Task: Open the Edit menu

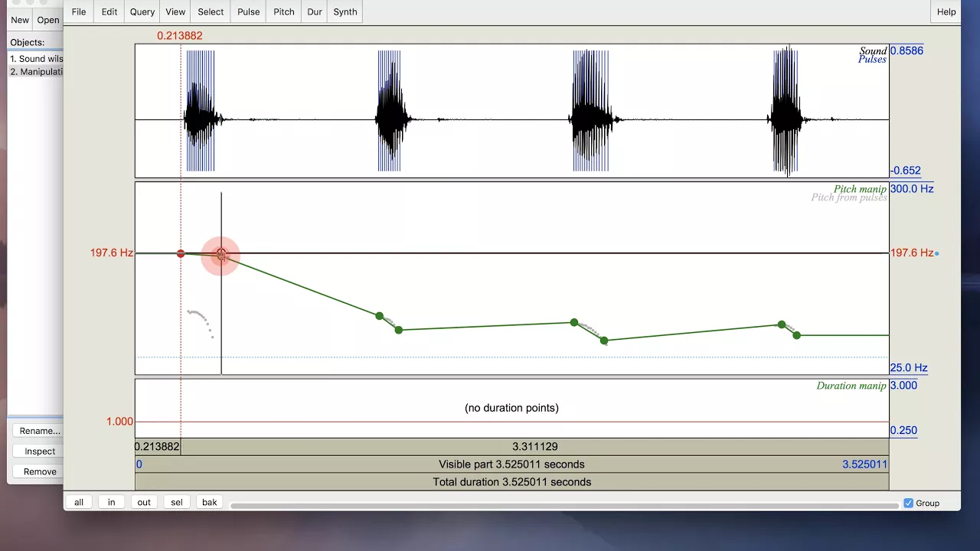Action: [x=109, y=11]
